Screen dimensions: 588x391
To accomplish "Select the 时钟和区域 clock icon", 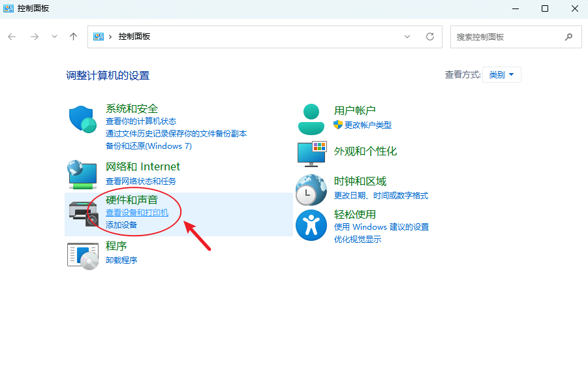I will [x=311, y=189].
